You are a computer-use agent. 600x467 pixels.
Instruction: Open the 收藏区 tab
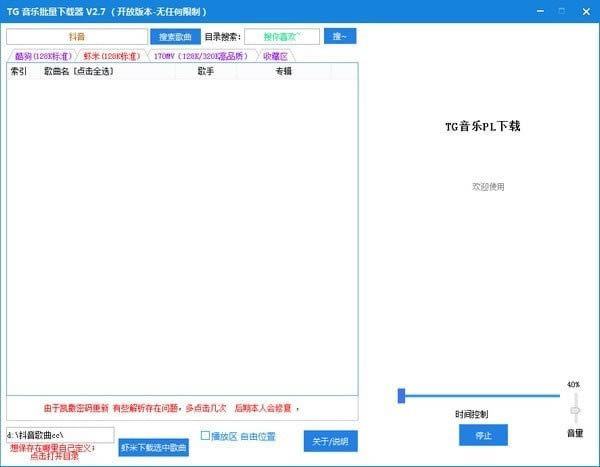click(276, 56)
